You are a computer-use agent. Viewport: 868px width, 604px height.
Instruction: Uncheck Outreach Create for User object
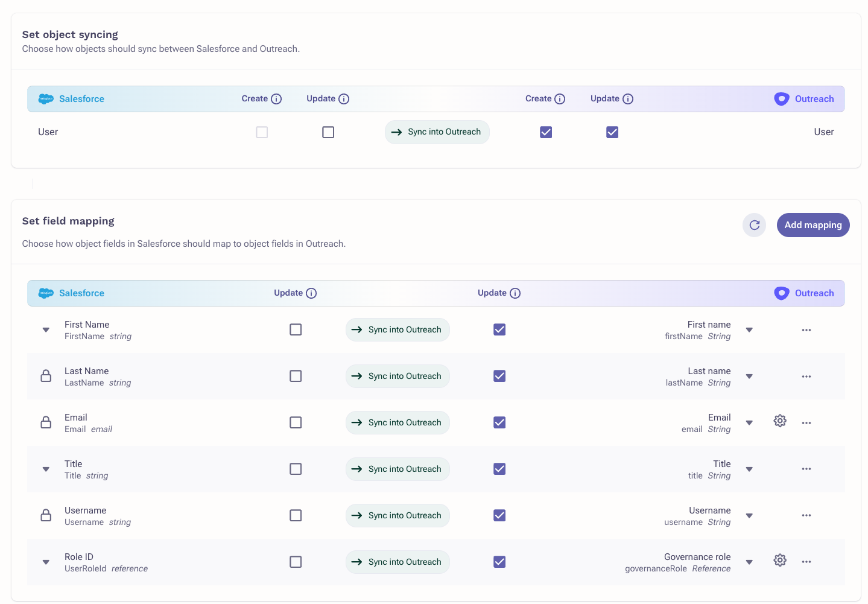point(546,132)
